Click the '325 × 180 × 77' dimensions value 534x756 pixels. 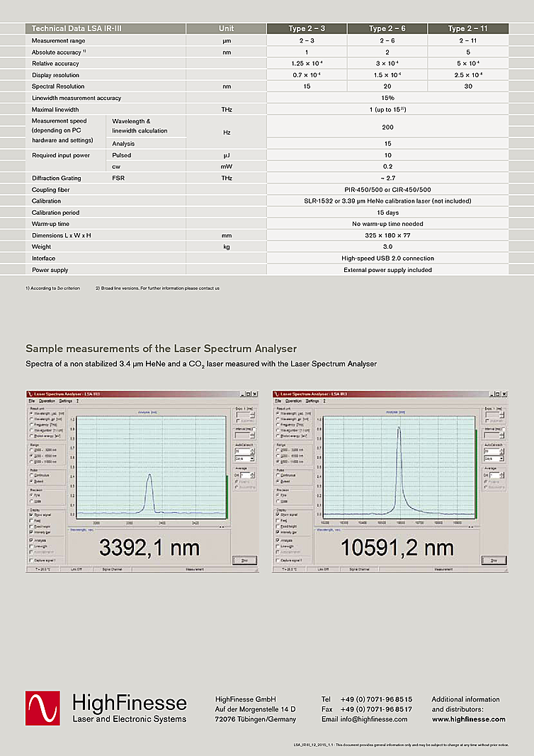click(387, 235)
